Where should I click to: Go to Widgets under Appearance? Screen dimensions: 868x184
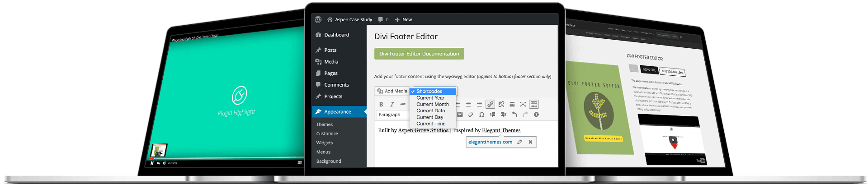[324, 143]
